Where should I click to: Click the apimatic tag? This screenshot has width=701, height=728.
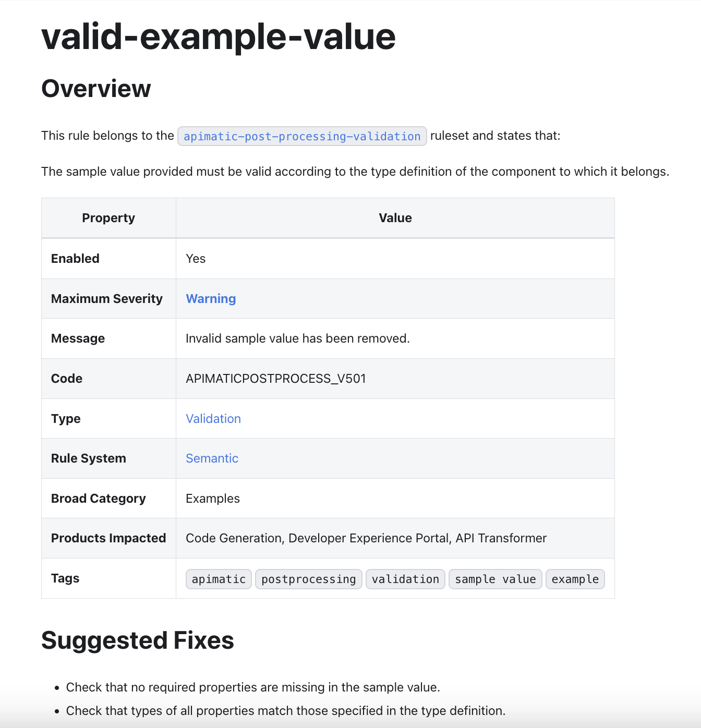219,579
